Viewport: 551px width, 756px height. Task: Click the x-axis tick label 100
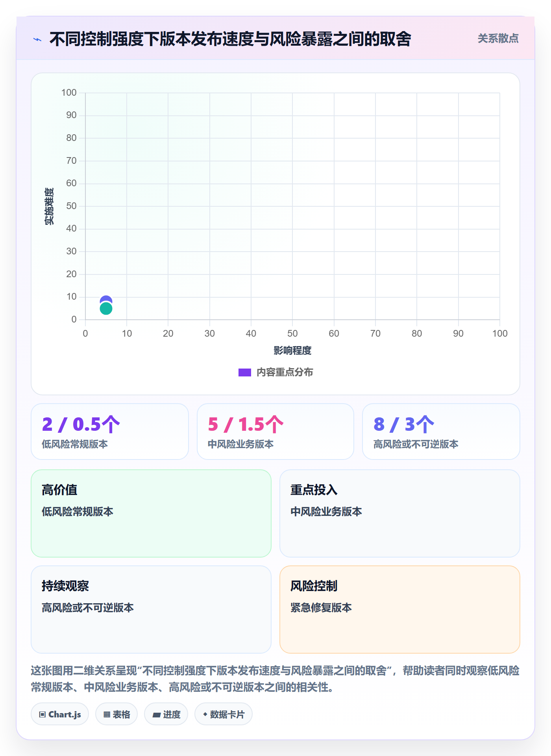500,334
